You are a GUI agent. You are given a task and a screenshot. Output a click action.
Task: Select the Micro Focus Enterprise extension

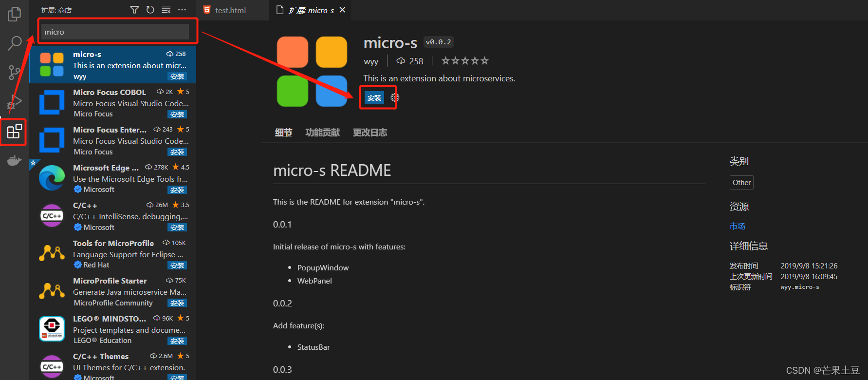(113, 140)
